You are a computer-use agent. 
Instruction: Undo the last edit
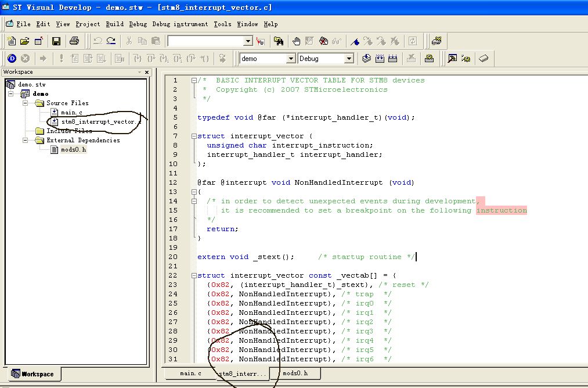(98, 41)
